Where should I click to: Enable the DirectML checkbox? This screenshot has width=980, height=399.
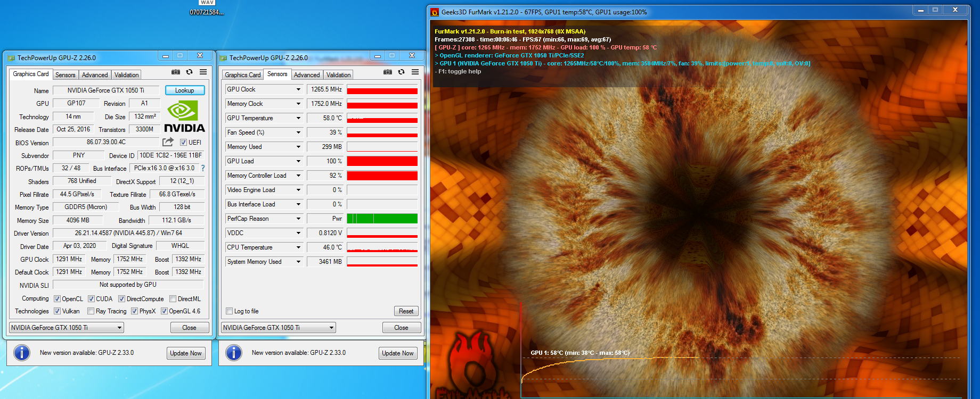[x=173, y=298]
